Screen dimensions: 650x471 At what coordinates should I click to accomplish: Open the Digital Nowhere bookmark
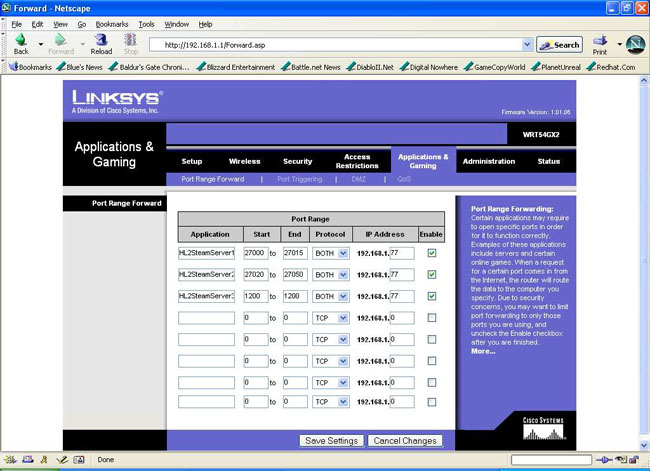[x=429, y=67]
